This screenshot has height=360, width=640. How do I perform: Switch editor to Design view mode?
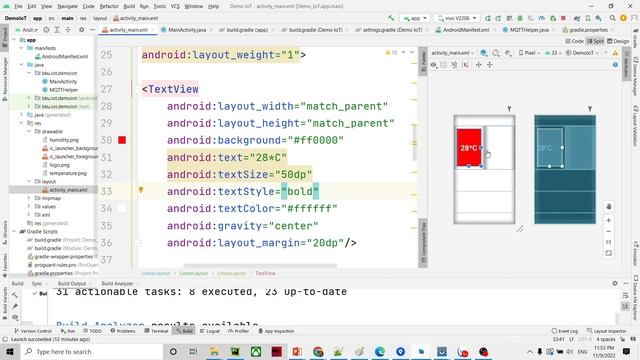coord(618,41)
